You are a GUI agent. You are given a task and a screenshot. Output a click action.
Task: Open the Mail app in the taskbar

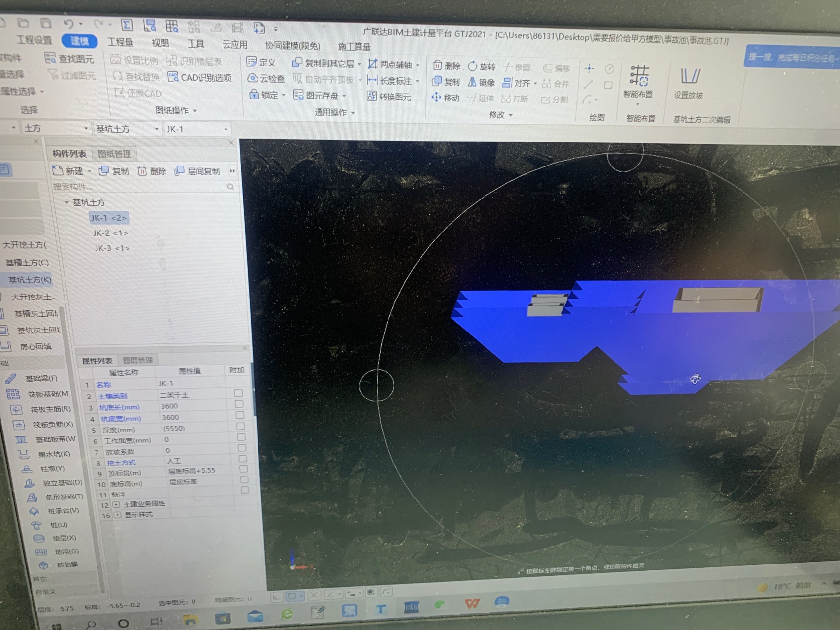pyautogui.click(x=255, y=616)
